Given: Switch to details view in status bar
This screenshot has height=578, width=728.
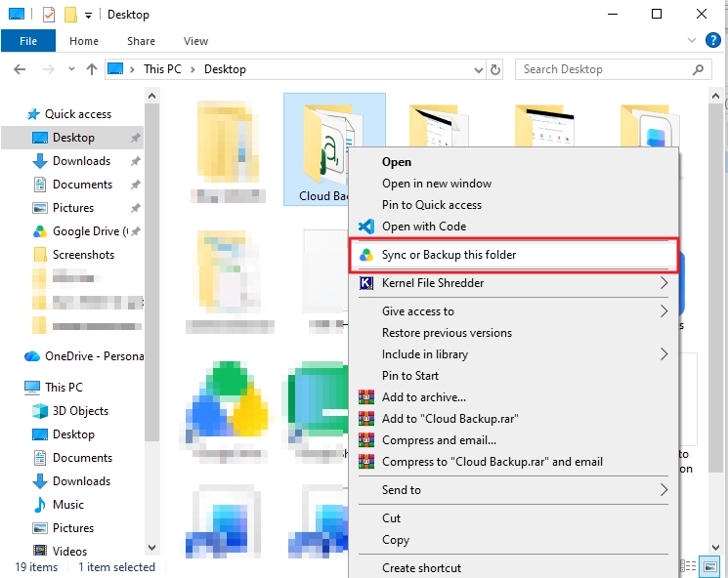Looking at the screenshot, I should [688, 566].
